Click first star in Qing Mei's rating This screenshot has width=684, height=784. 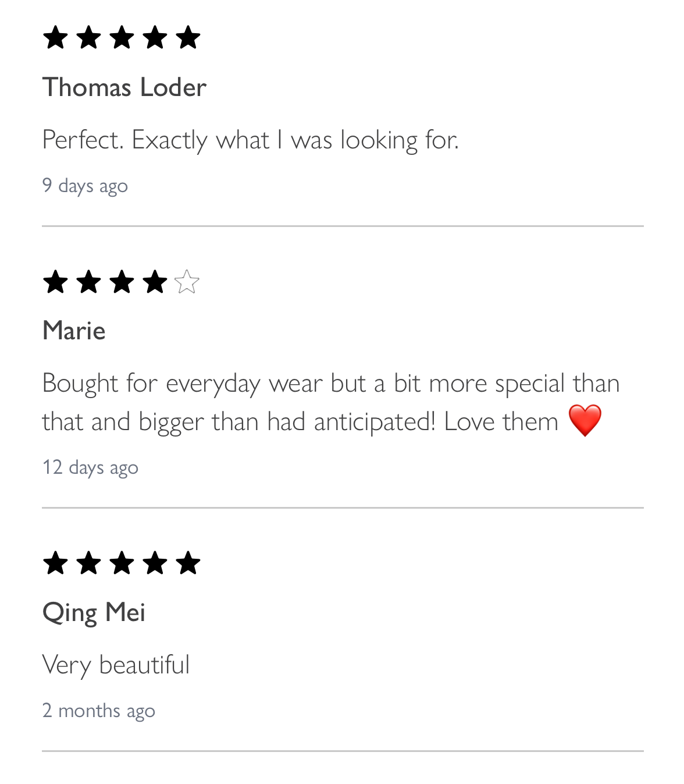pyautogui.click(x=55, y=563)
